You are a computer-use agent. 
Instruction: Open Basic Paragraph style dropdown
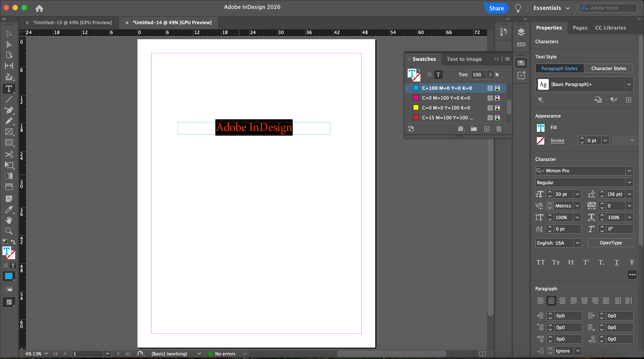(629, 84)
